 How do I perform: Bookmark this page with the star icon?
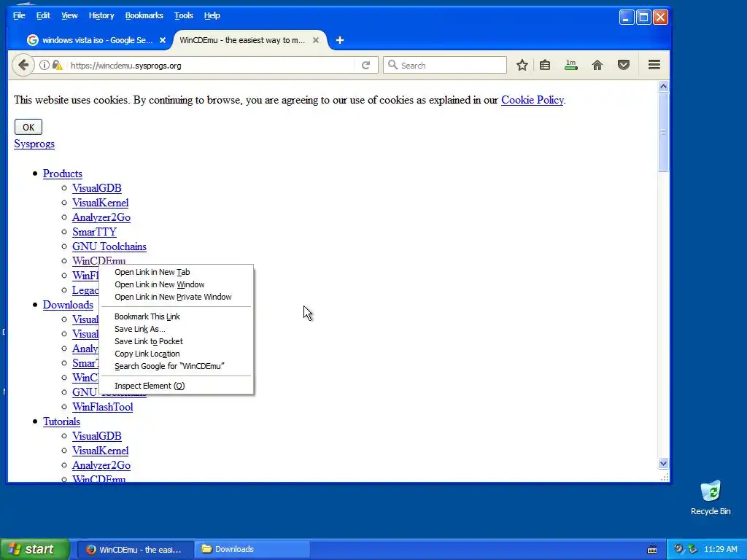coord(522,65)
